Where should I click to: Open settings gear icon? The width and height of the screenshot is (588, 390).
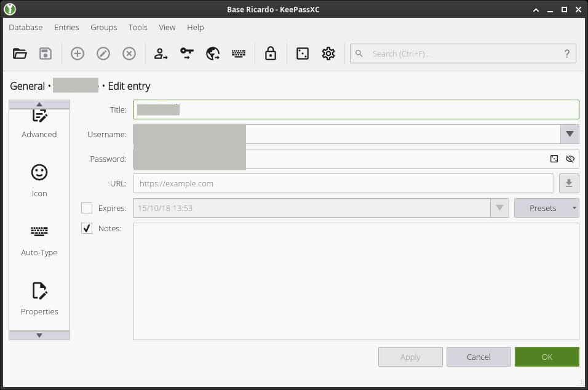point(328,54)
